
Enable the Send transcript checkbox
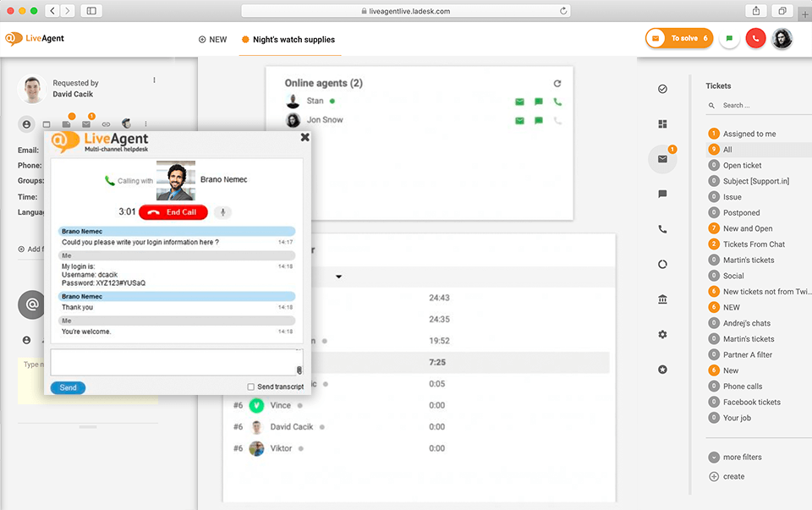[251, 387]
